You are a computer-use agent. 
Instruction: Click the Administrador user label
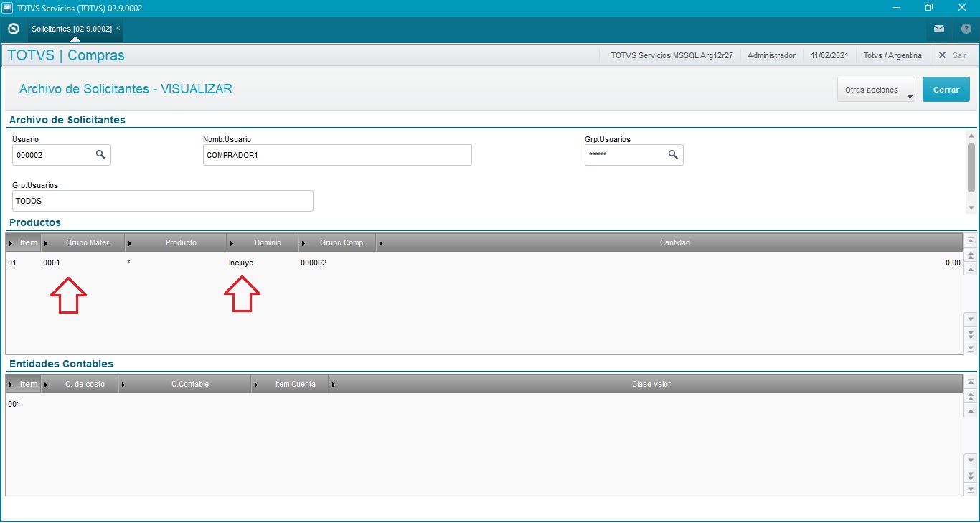click(x=771, y=55)
